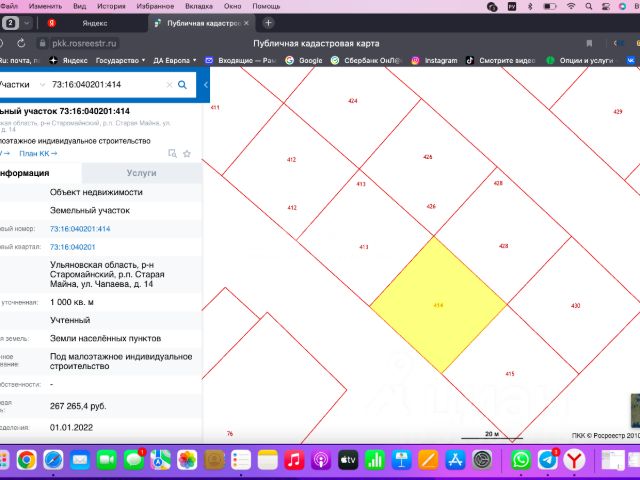Expand the tab group chevron beside counter

tap(27, 23)
